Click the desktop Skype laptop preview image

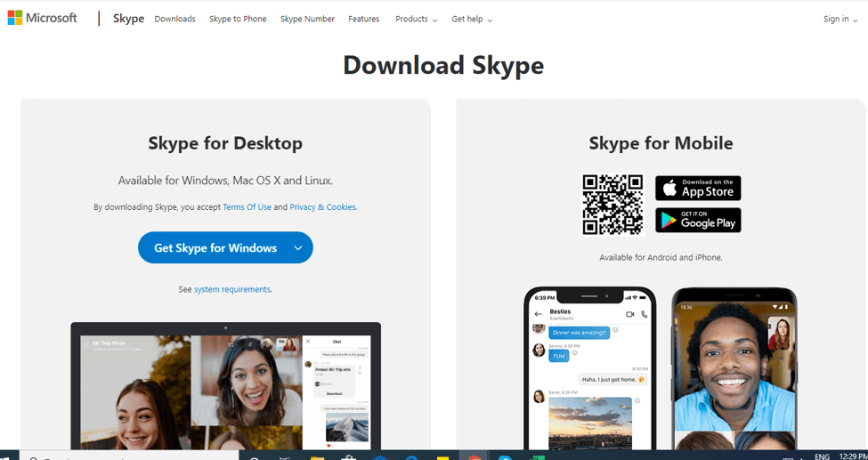point(226,386)
